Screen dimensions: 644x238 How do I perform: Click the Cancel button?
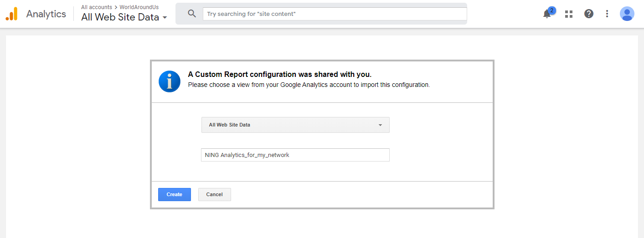tap(215, 194)
